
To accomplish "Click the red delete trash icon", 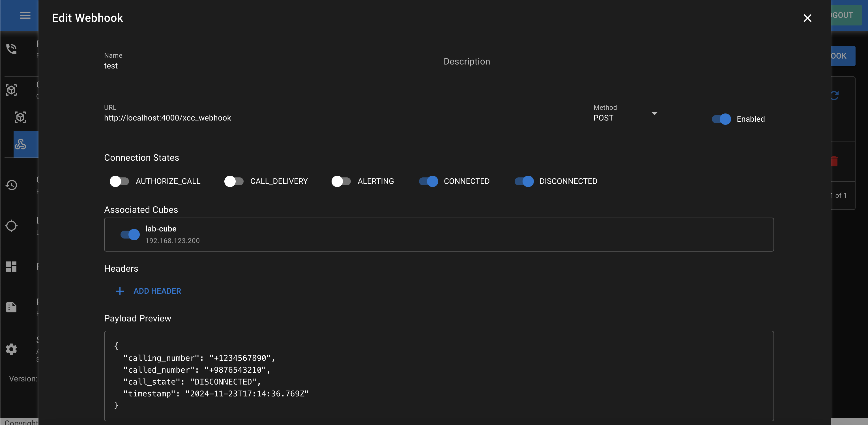I will click(835, 161).
